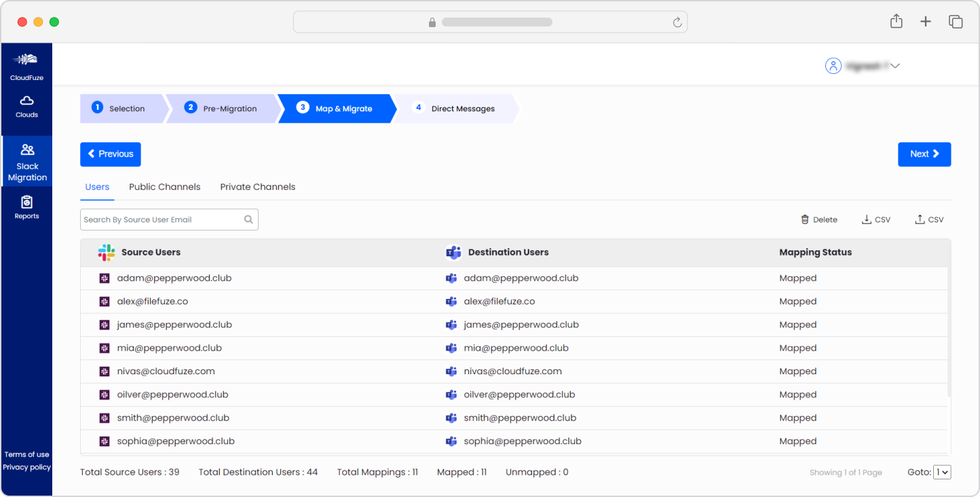This screenshot has height=497, width=980.
Task: Click the Delete trash icon
Action: coord(804,220)
